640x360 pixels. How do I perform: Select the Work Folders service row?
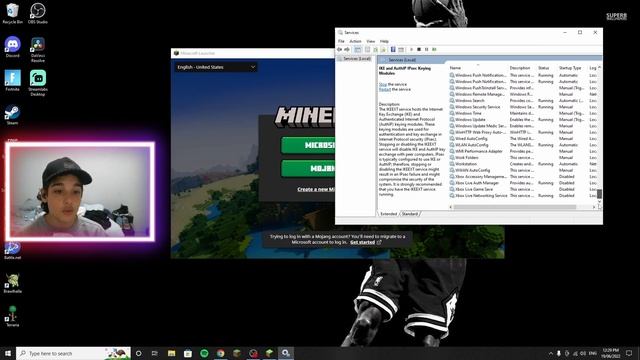pyautogui.click(x=522, y=158)
